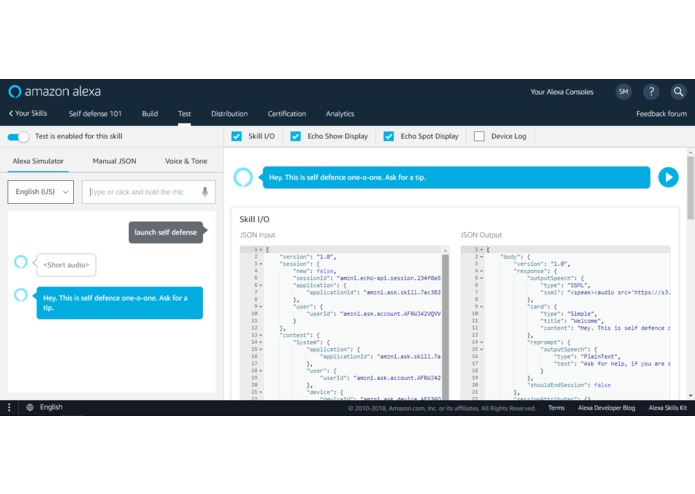
Task: Open the English (US) language dropdown
Action: [x=41, y=192]
